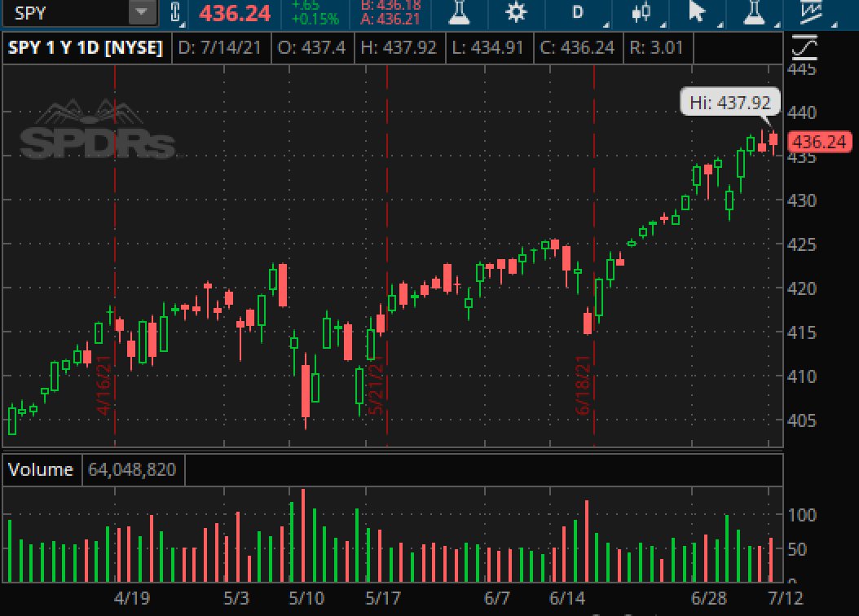
Task: Click the 420 price axis label
Action: [801, 288]
